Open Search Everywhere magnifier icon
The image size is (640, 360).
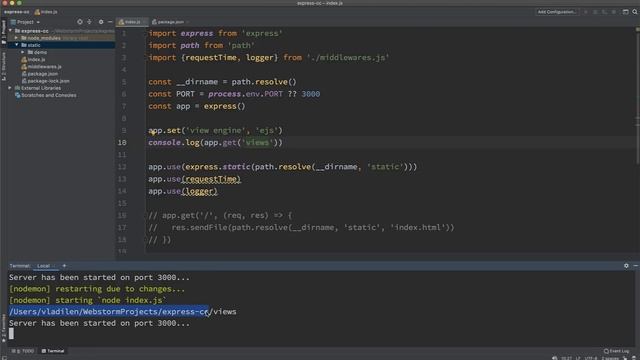635,12
